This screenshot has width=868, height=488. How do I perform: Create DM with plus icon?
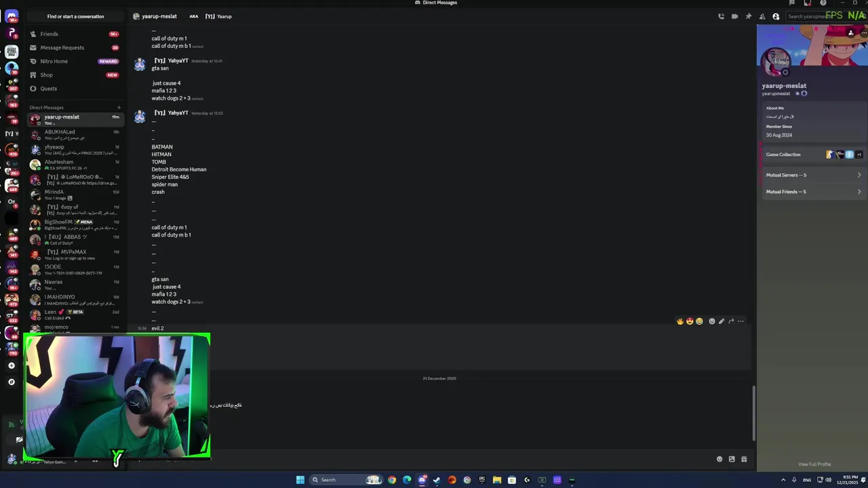[x=119, y=107]
